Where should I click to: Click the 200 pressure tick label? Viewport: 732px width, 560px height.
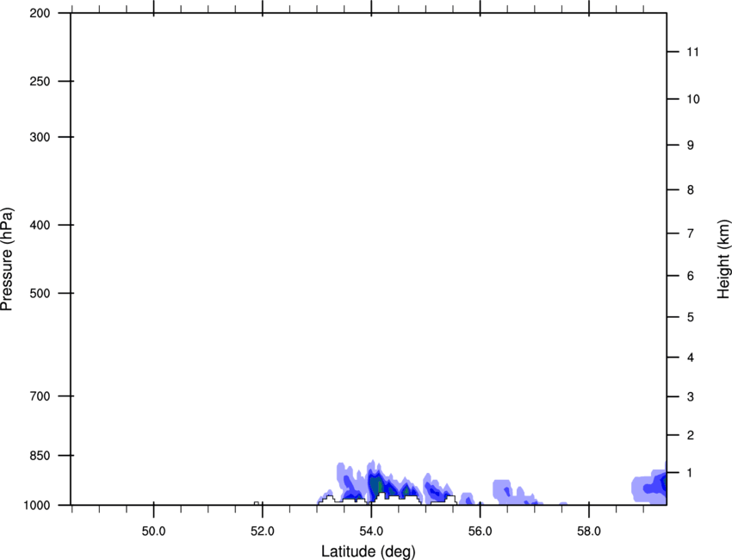40,13
